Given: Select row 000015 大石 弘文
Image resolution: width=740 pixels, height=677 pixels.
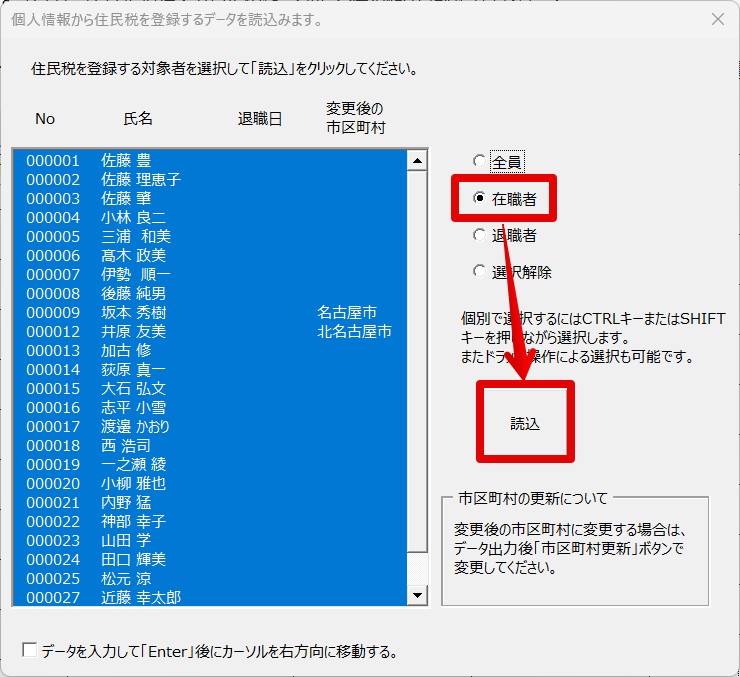Looking at the screenshot, I should pos(210,388).
